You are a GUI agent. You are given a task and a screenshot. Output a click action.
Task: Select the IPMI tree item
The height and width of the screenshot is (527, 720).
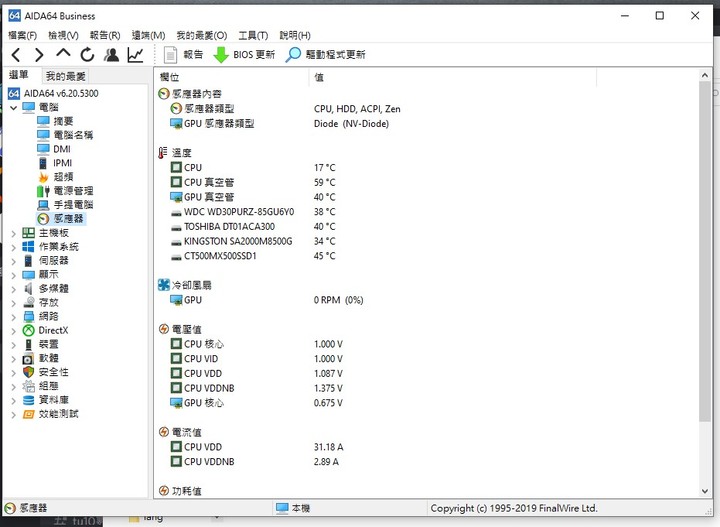pos(54,163)
